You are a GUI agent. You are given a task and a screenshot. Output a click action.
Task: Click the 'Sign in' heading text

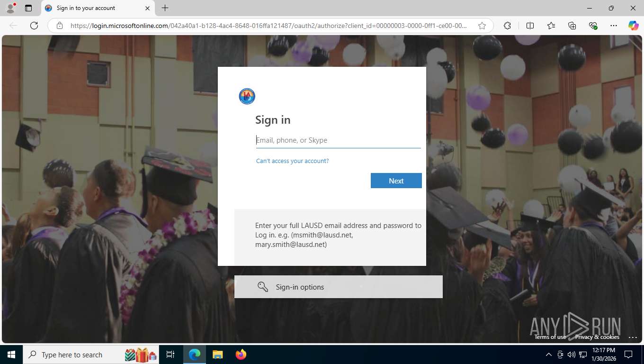coord(273,120)
